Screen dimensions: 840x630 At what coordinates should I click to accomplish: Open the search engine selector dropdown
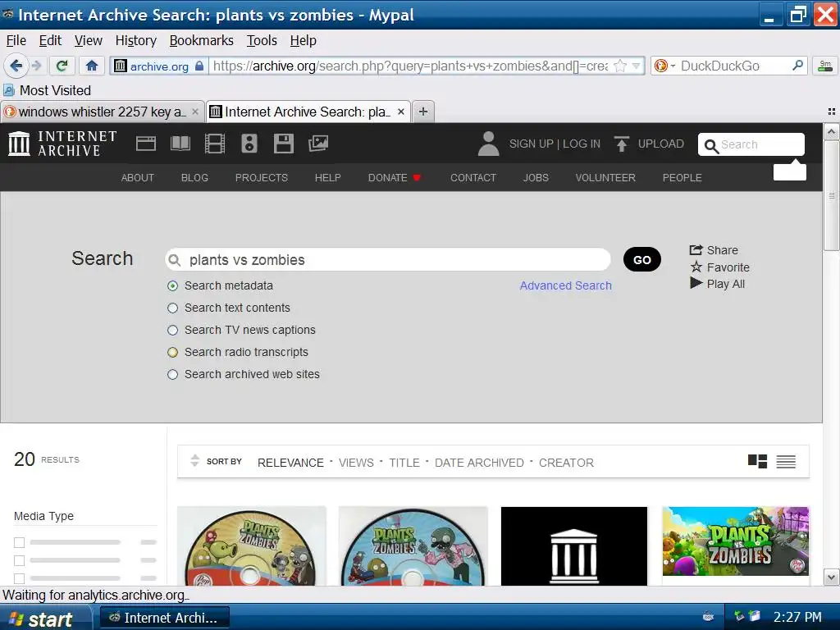click(x=664, y=66)
